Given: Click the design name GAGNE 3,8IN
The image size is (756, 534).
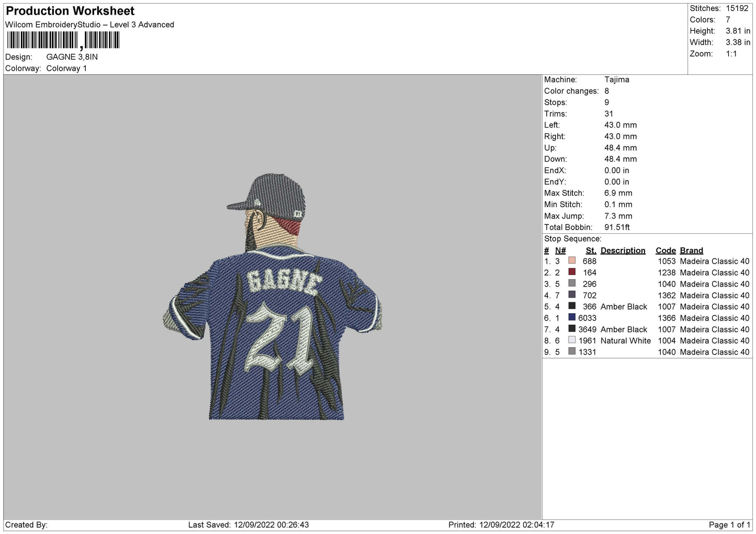Looking at the screenshot, I should [72, 57].
